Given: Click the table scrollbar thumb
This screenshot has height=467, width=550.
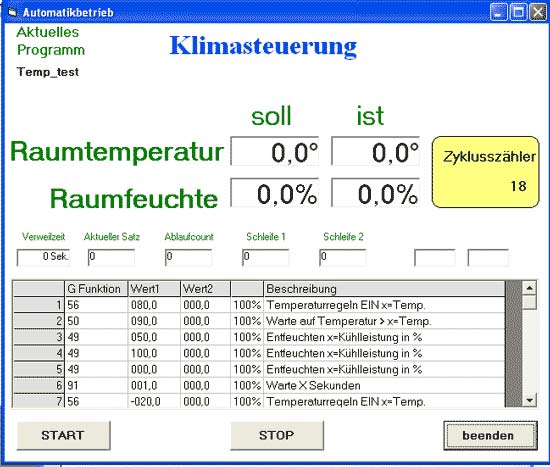Looking at the screenshot, I should click(529, 302).
